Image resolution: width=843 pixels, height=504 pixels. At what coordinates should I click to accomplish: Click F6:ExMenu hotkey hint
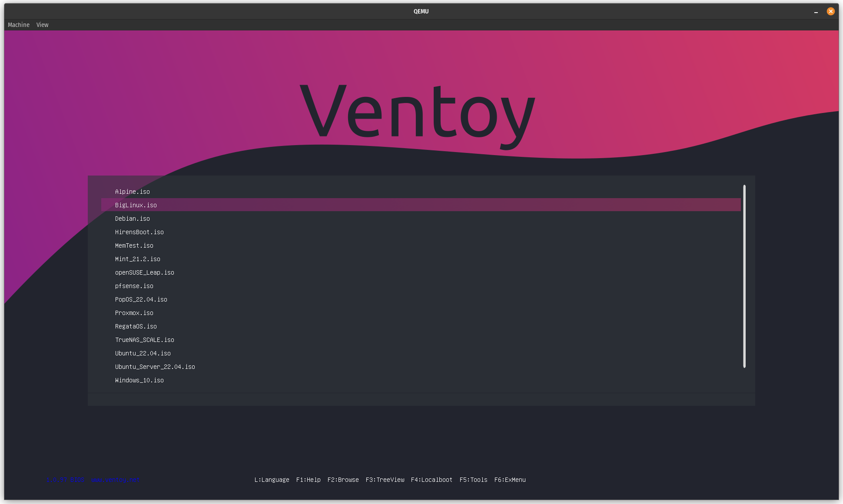pos(510,480)
